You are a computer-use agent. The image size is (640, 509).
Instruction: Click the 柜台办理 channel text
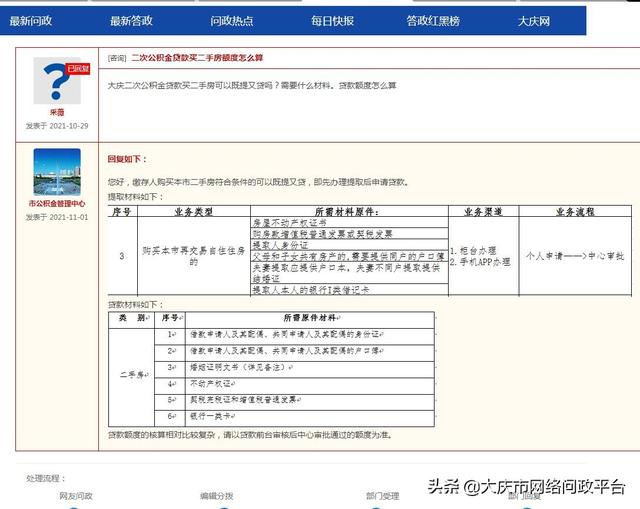(473, 251)
